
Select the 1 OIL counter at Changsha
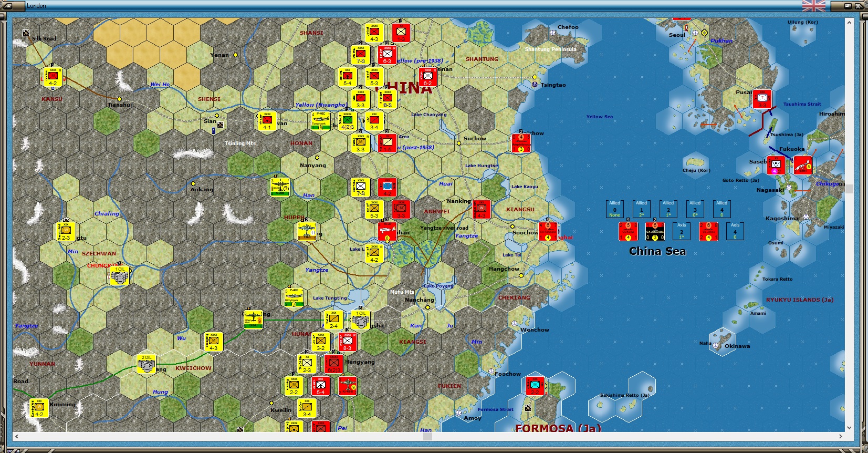(x=361, y=320)
